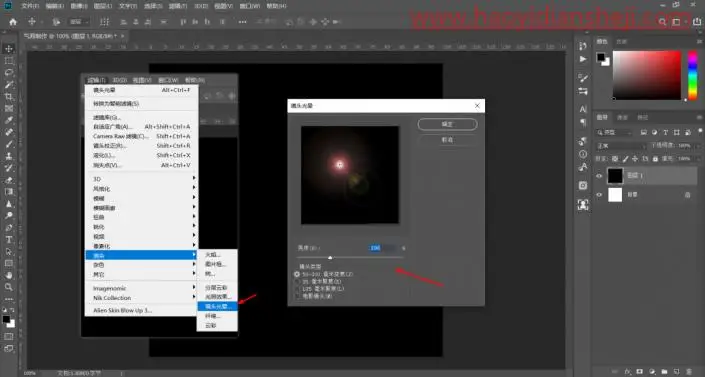Toggle the layer filtering switch

tap(700, 131)
